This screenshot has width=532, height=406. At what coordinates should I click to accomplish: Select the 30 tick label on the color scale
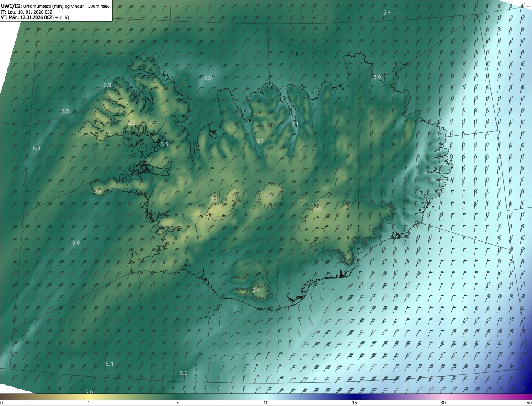click(443, 403)
